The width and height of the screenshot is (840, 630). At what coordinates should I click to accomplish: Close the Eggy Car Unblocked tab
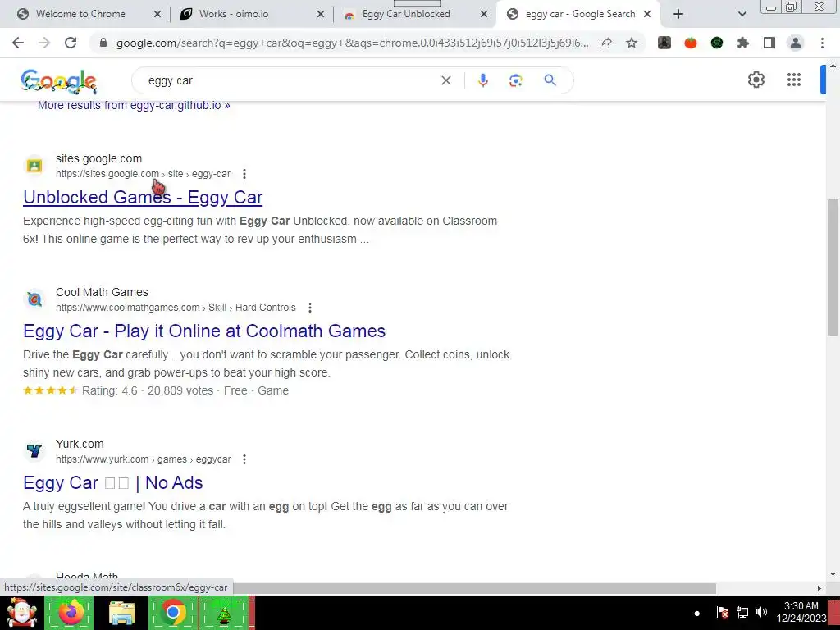(x=484, y=15)
